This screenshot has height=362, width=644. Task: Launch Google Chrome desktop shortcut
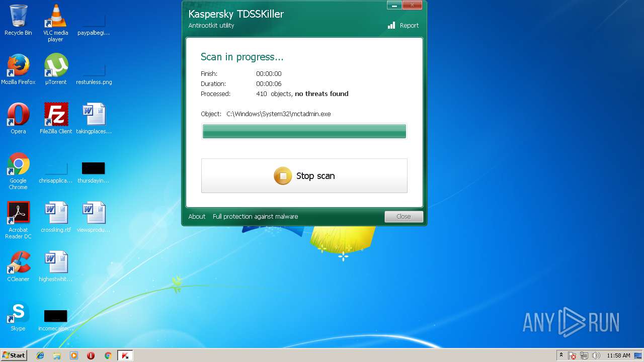pyautogui.click(x=18, y=171)
